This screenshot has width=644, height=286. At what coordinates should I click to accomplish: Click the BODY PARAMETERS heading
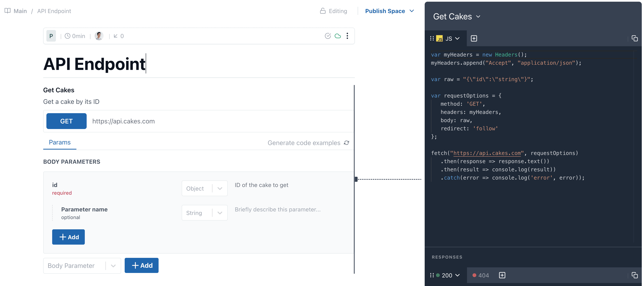coord(72,162)
